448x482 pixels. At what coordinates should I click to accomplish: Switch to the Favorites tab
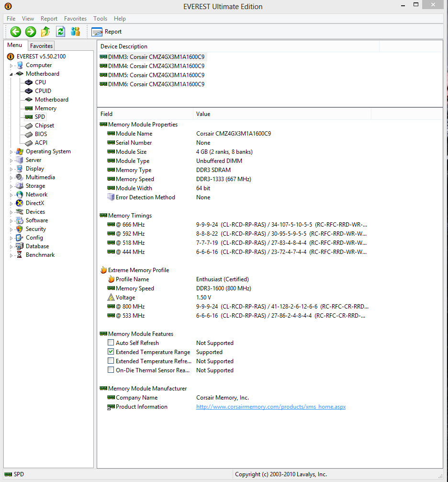click(x=42, y=46)
